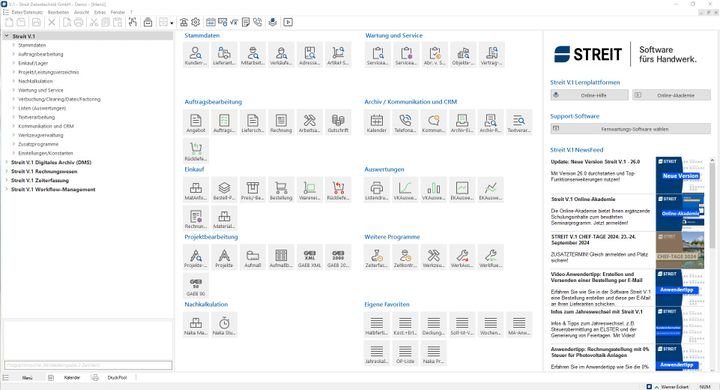
Task: Click the telephone icon in the toolbar
Action: pos(258,22)
